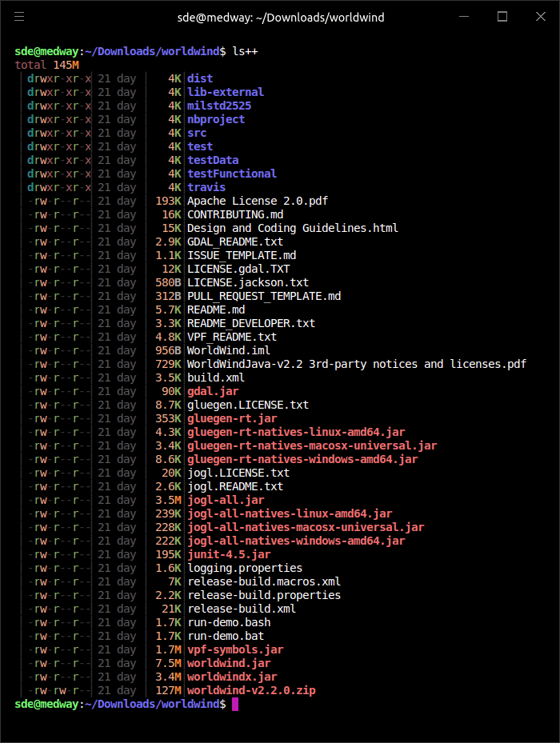Select the 'lib-external' directory name
The image size is (560, 743).
point(226,92)
